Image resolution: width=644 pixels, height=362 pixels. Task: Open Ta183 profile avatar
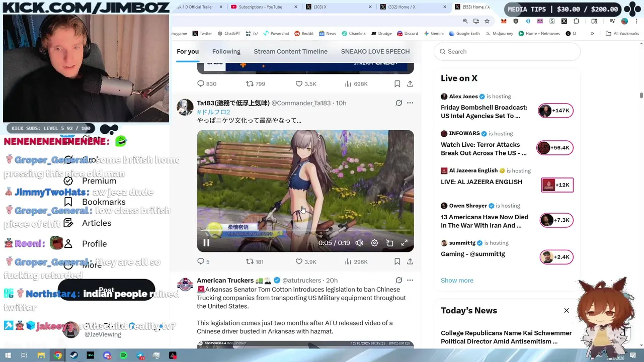[x=185, y=107]
